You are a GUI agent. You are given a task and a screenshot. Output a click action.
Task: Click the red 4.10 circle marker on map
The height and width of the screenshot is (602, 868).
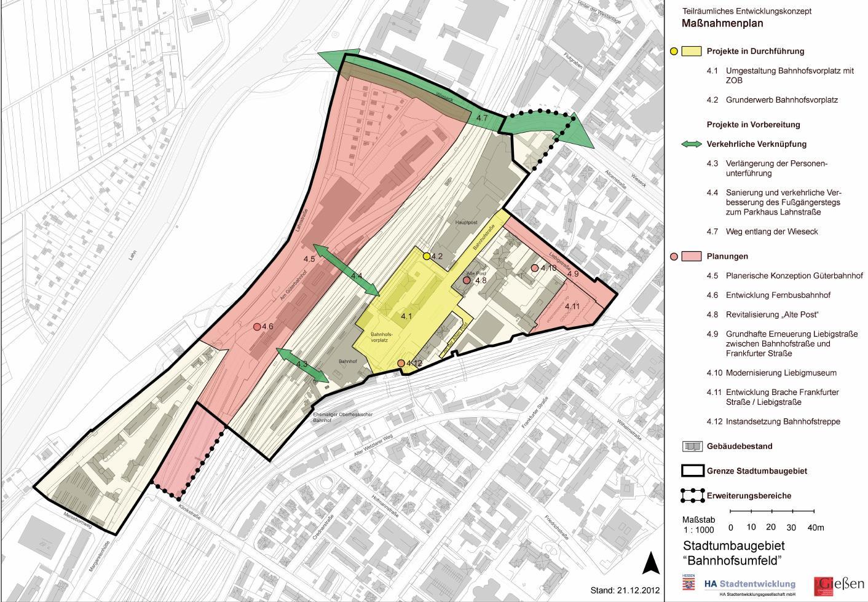[x=535, y=268]
